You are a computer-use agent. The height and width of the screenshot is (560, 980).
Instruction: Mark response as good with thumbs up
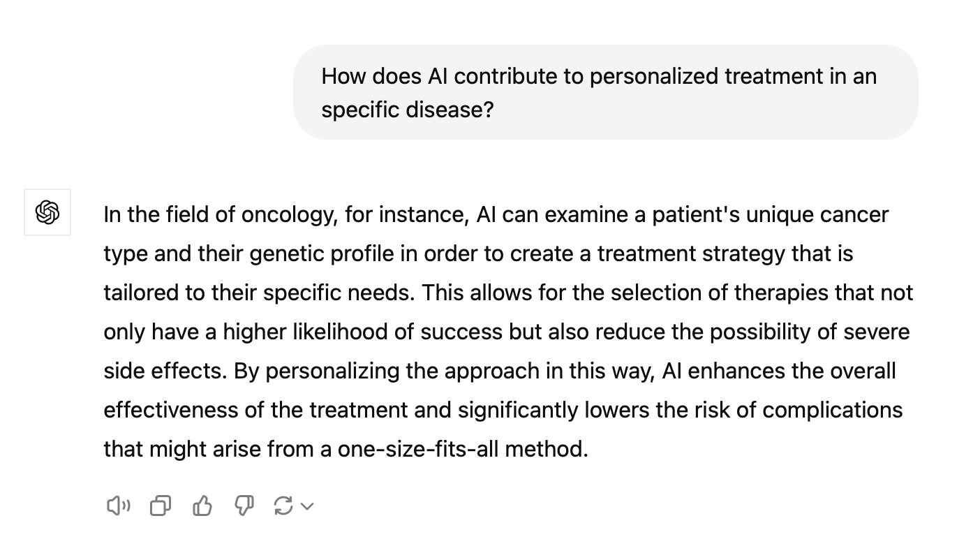click(202, 506)
